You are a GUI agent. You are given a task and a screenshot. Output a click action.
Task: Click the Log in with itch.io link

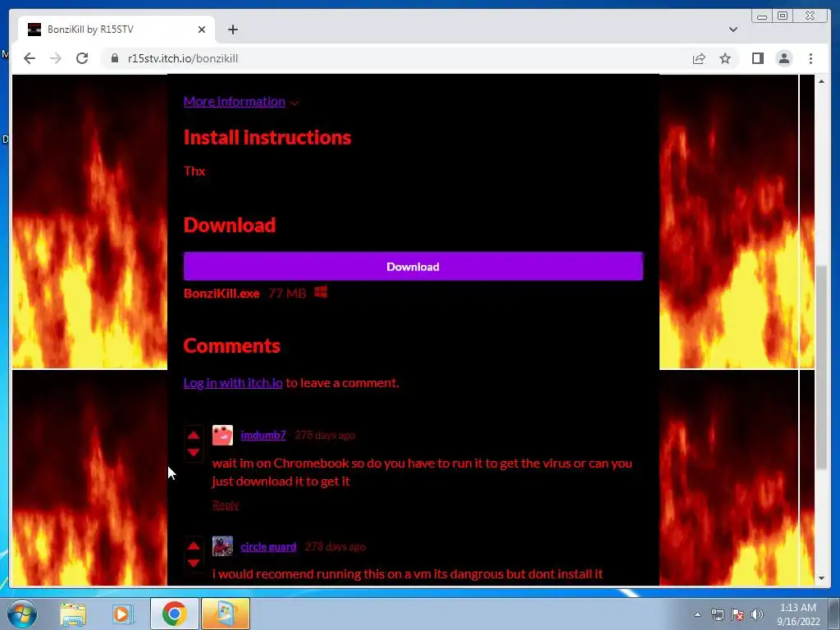point(233,382)
